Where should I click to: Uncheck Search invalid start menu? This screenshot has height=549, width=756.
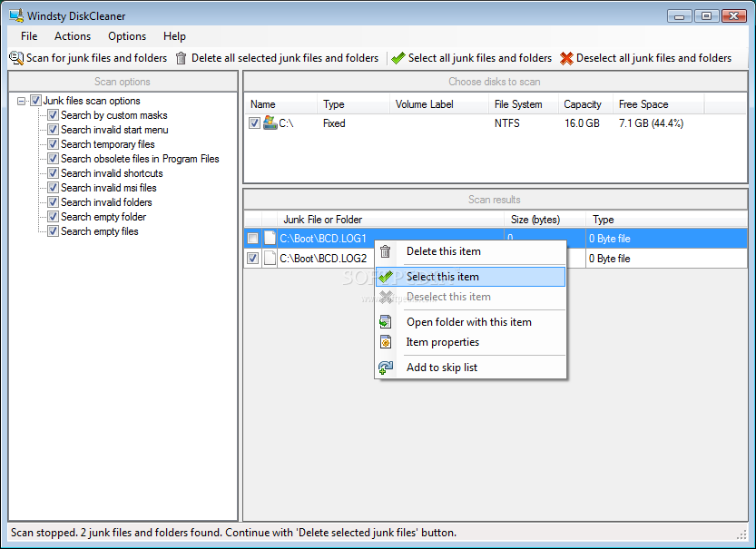pyautogui.click(x=53, y=129)
